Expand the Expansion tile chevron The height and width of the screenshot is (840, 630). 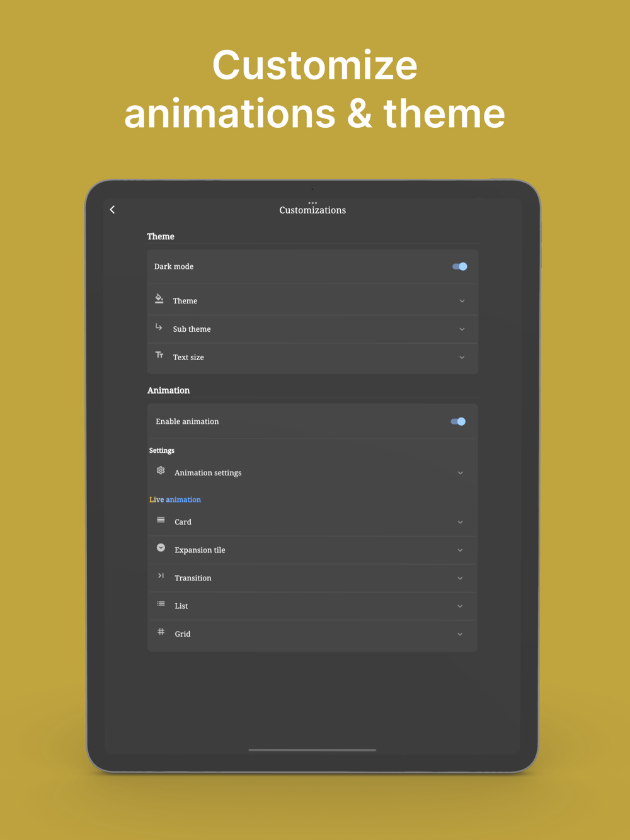point(461,550)
